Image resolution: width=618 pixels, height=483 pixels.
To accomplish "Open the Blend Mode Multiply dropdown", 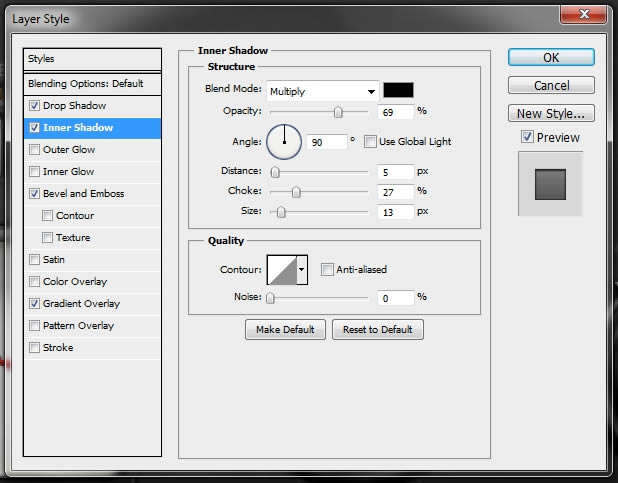I will point(323,91).
